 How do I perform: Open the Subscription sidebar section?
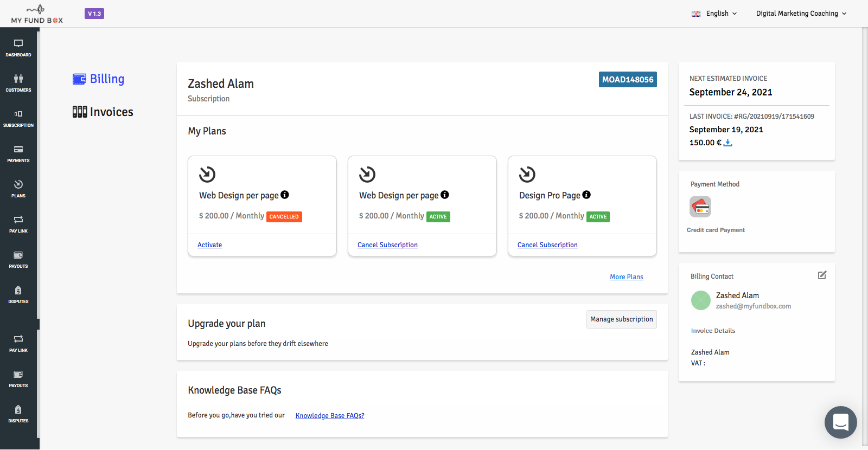click(x=18, y=118)
